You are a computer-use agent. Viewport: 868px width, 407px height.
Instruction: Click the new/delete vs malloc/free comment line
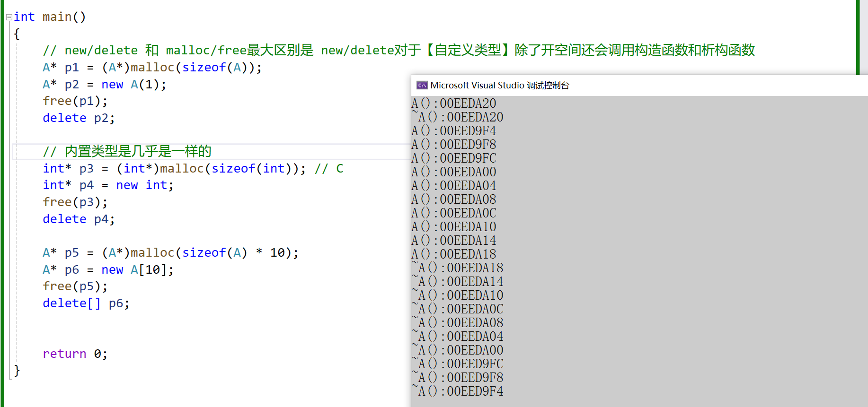tap(399, 50)
